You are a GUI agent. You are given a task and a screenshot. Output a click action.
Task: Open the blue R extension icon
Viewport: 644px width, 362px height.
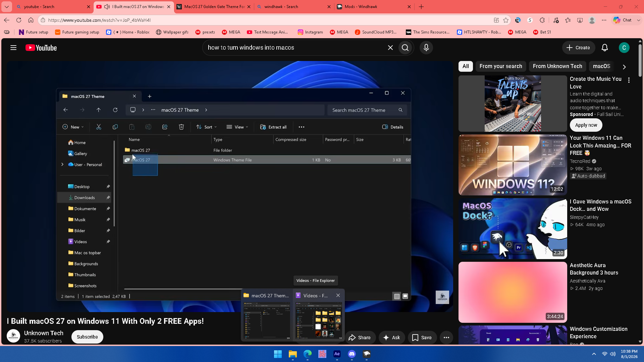[518, 20]
